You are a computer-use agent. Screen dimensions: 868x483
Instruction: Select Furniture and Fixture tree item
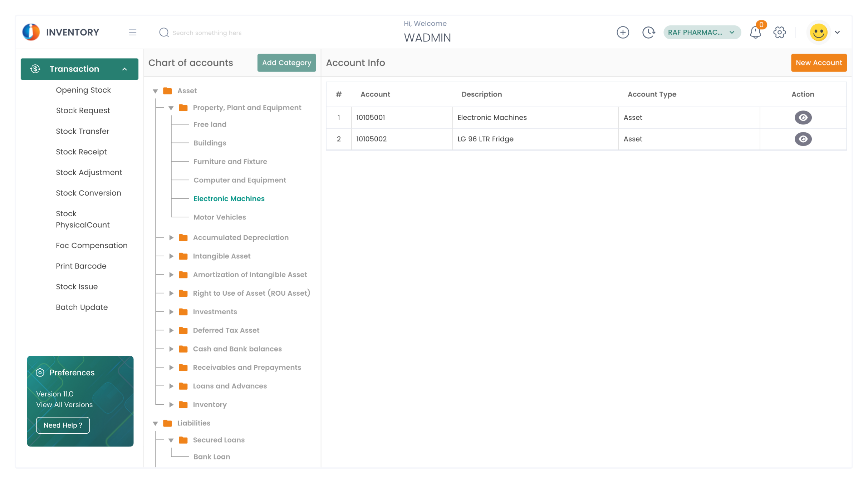coord(230,162)
